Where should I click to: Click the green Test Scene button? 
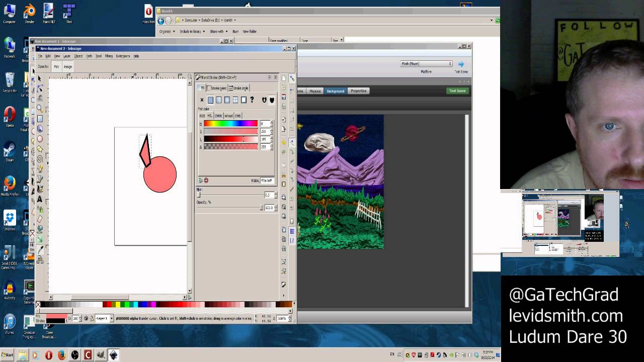457,91
